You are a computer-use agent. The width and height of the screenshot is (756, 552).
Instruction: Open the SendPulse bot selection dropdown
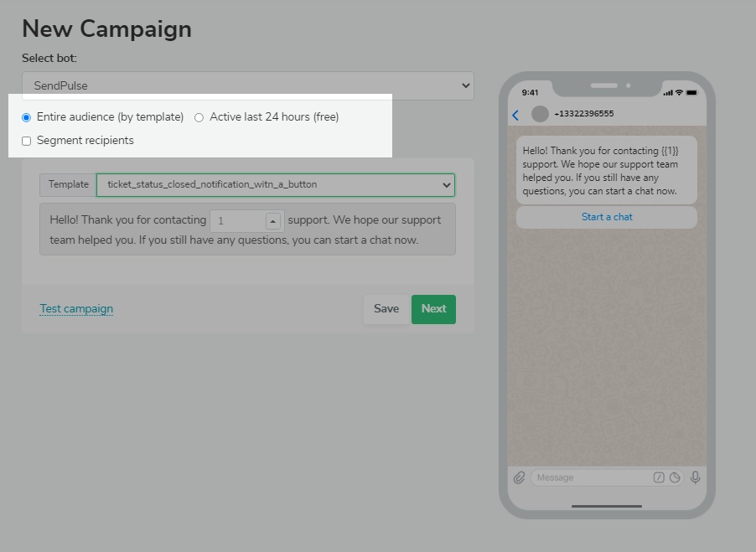click(x=247, y=85)
